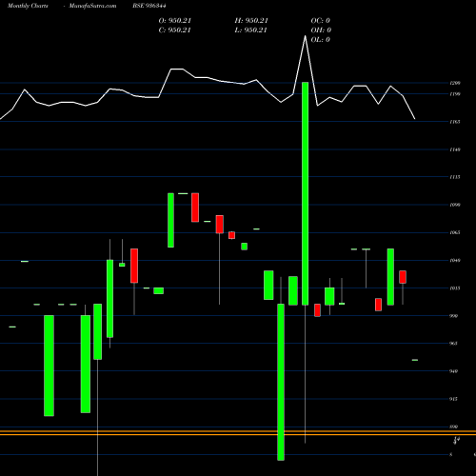476x476 pixels.
Task: Click the OL: 0 reading
Action: click(321, 40)
